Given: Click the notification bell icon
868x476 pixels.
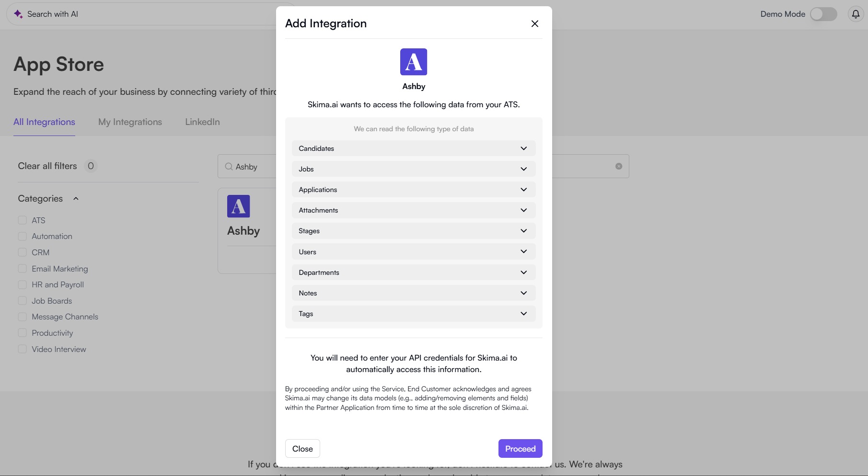Looking at the screenshot, I should 856,14.
